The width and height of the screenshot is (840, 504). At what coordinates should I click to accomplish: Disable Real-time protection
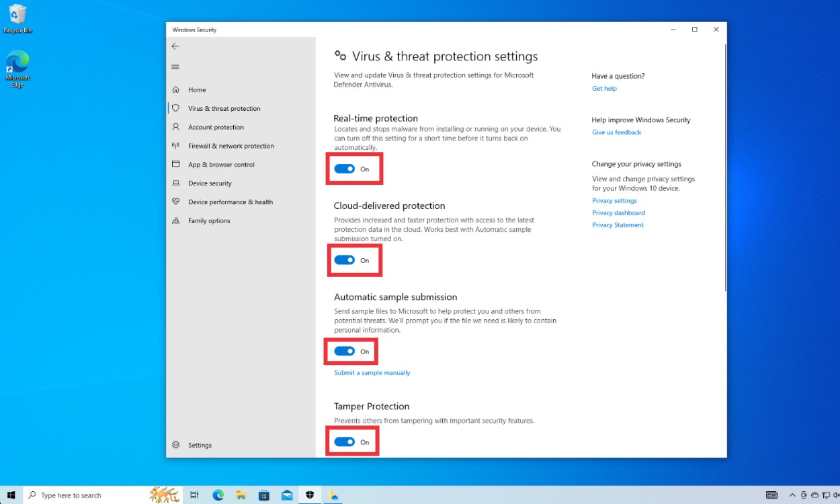[x=345, y=169]
